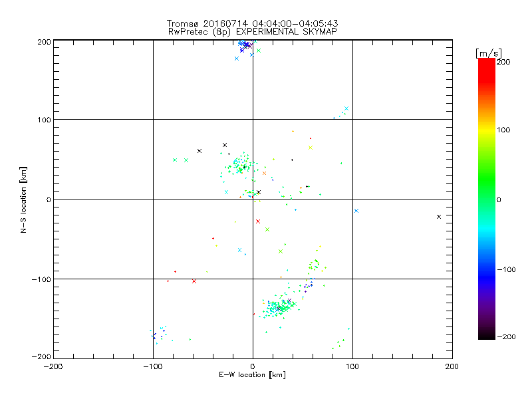Click the red X marker just below plot center
Screen dimensions: 532x399
[258, 221]
